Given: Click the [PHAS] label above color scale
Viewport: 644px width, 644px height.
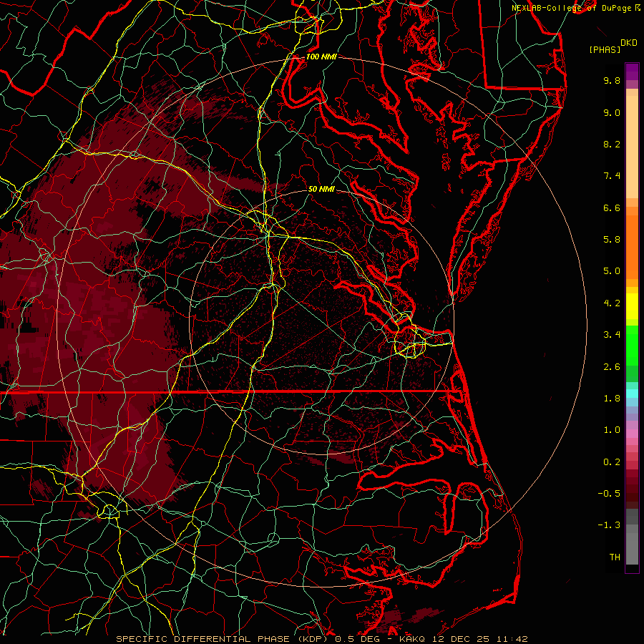Looking at the screenshot, I should 605,49.
